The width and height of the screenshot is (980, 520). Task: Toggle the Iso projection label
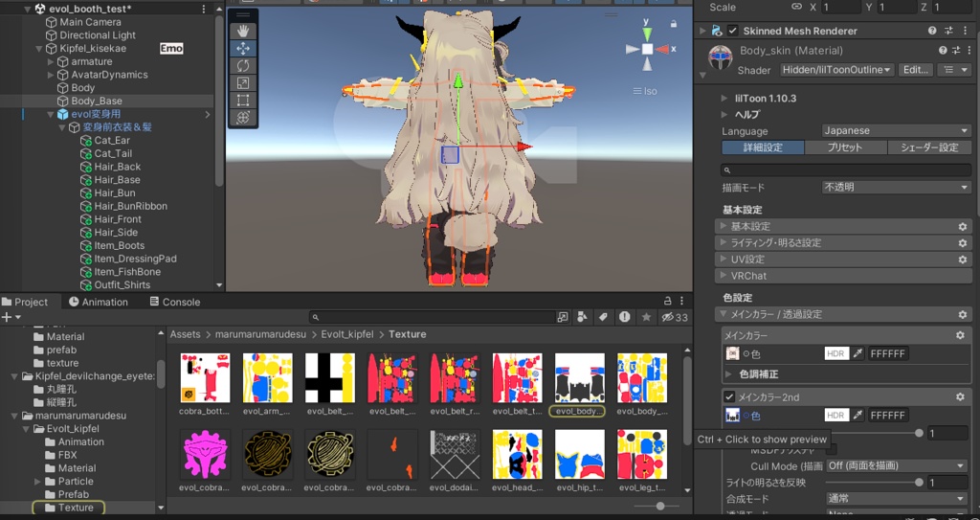click(x=644, y=91)
